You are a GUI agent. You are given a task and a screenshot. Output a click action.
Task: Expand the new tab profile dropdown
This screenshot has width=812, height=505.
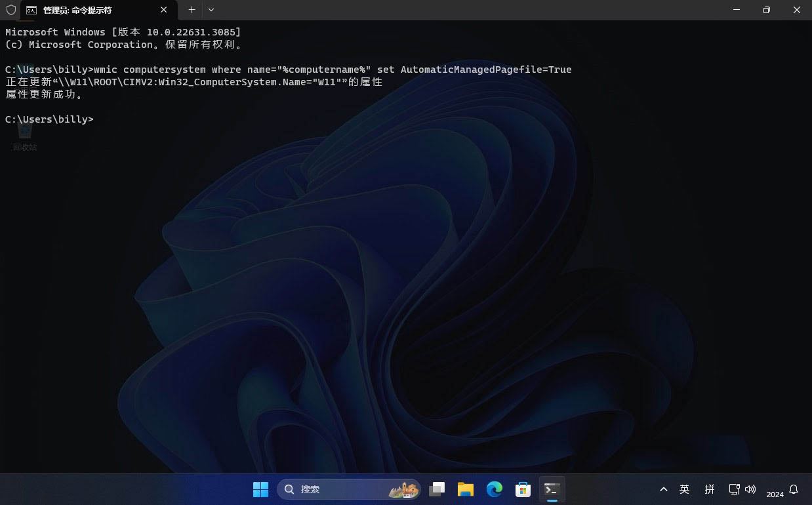click(x=211, y=10)
